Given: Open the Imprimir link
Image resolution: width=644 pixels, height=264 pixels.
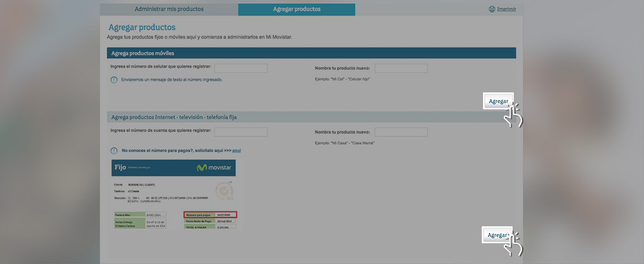Looking at the screenshot, I should 506,9.
